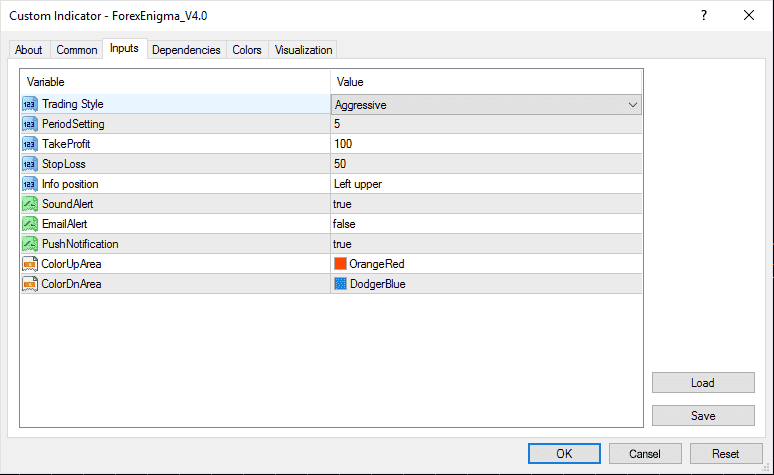Go to the Visualization tab
The width and height of the screenshot is (774, 475).
click(303, 50)
